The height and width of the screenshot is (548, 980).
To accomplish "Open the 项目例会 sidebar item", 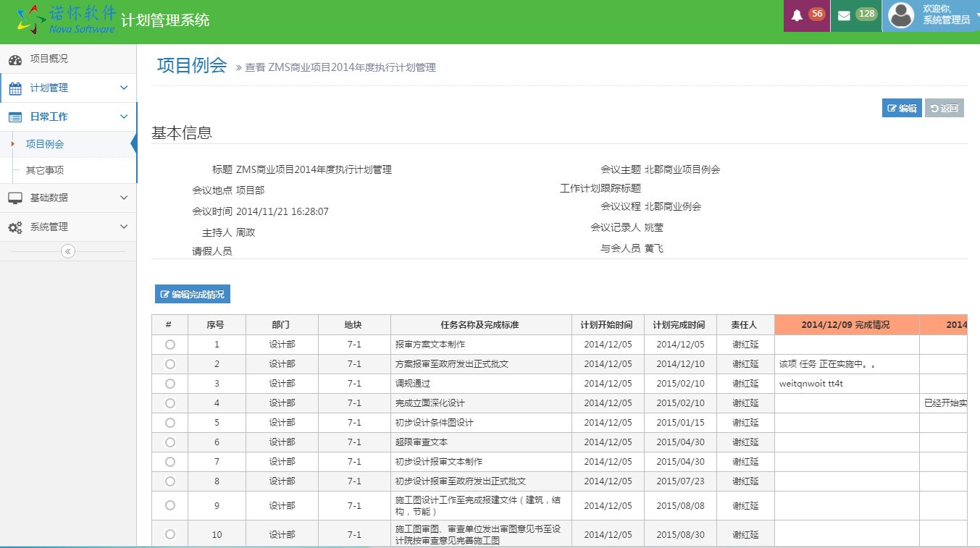I will pyautogui.click(x=45, y=144).
